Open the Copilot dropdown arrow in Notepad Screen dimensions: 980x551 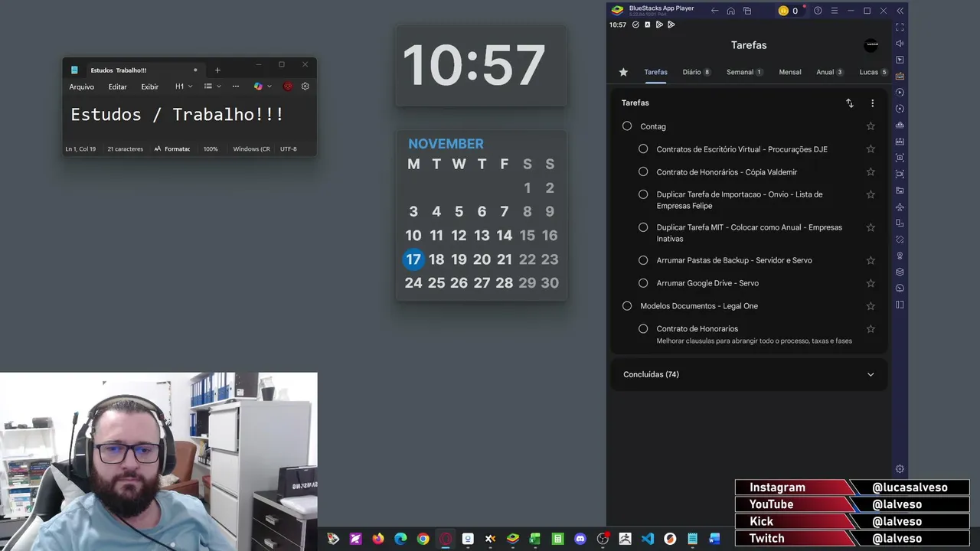(269, 86)
